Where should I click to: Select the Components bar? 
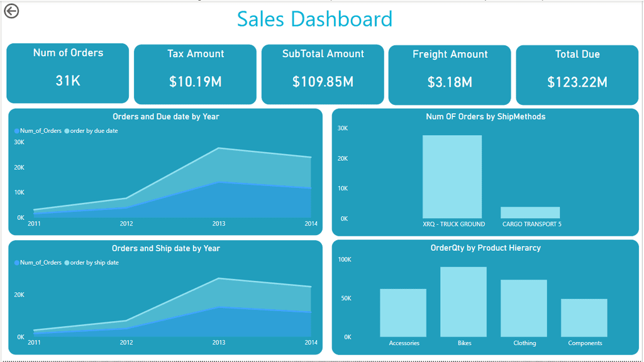[x=584, y=317]
